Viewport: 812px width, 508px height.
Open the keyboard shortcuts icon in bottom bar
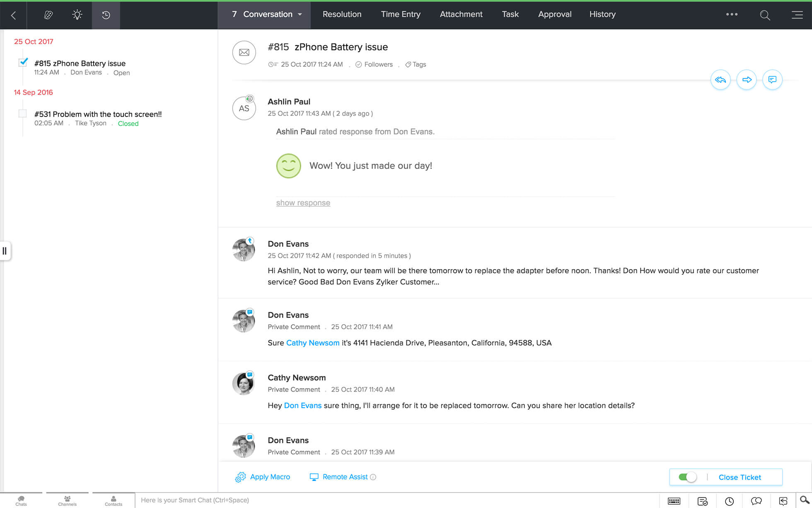[674, 501]
